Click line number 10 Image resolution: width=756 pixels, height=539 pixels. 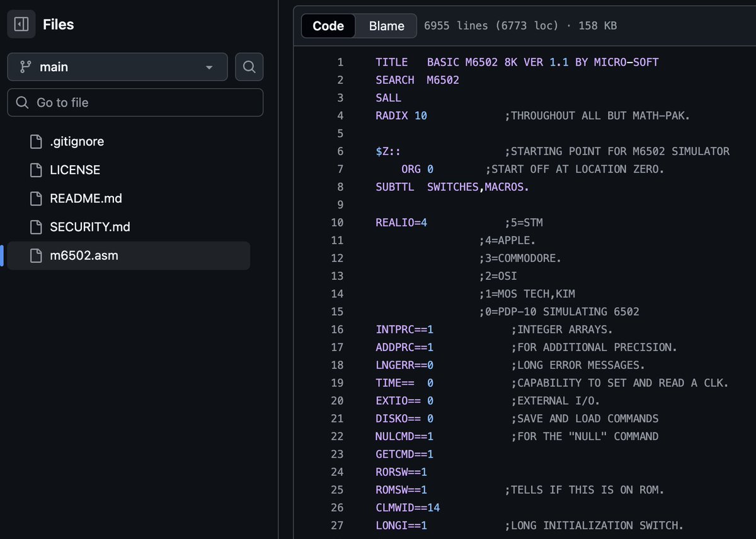337,223
